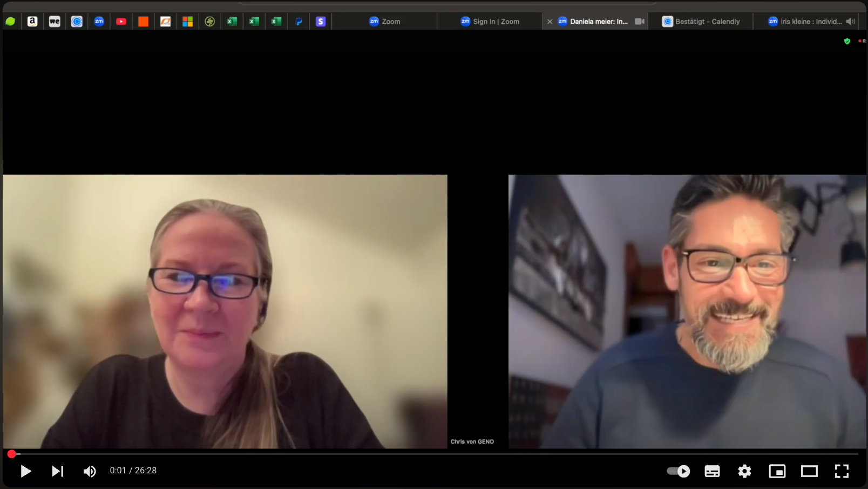Click camera indicator on Daniela meier tab

(x=640, y=22)
